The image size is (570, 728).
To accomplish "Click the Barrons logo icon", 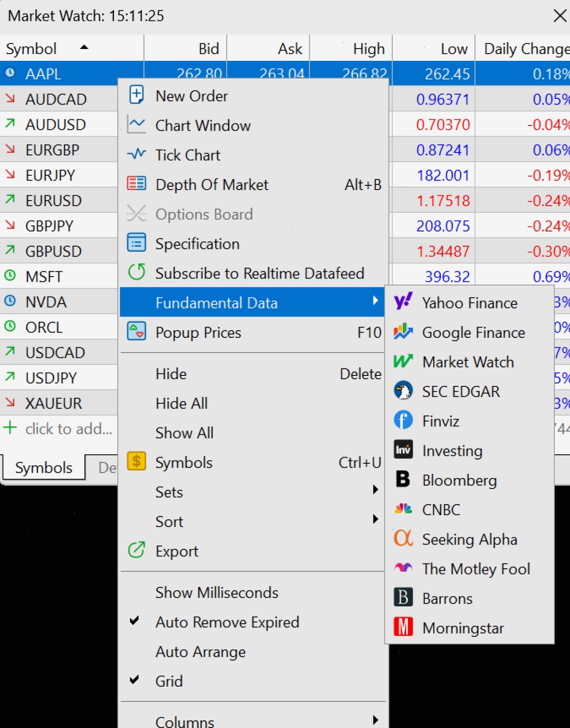I will coord(403,597).
